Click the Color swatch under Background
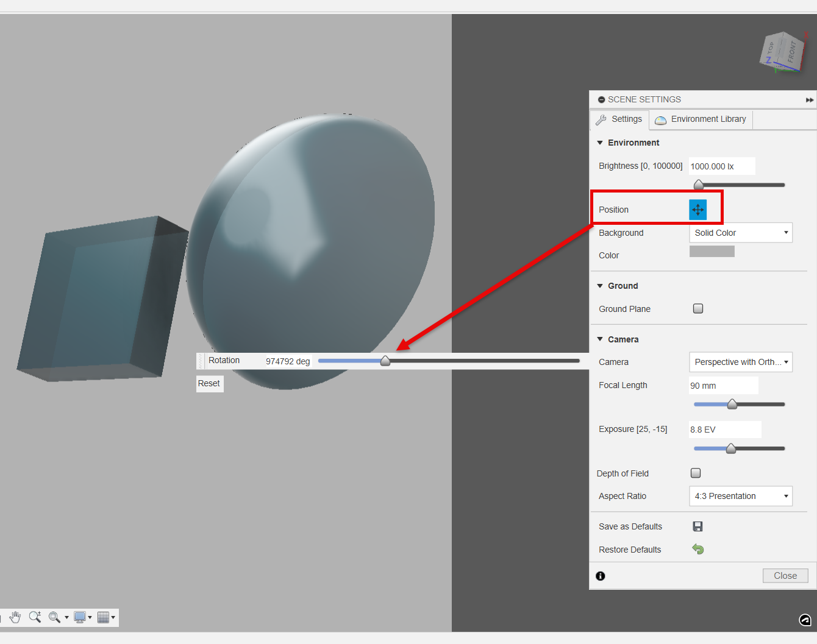817x644 pixels. pyautogui.click(x=712, y=250)
